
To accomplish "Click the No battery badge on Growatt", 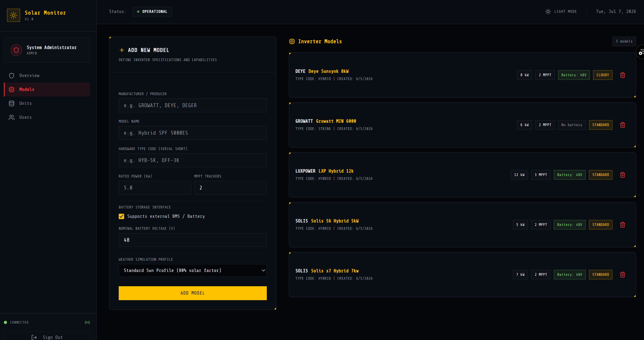I will point(572,125).
